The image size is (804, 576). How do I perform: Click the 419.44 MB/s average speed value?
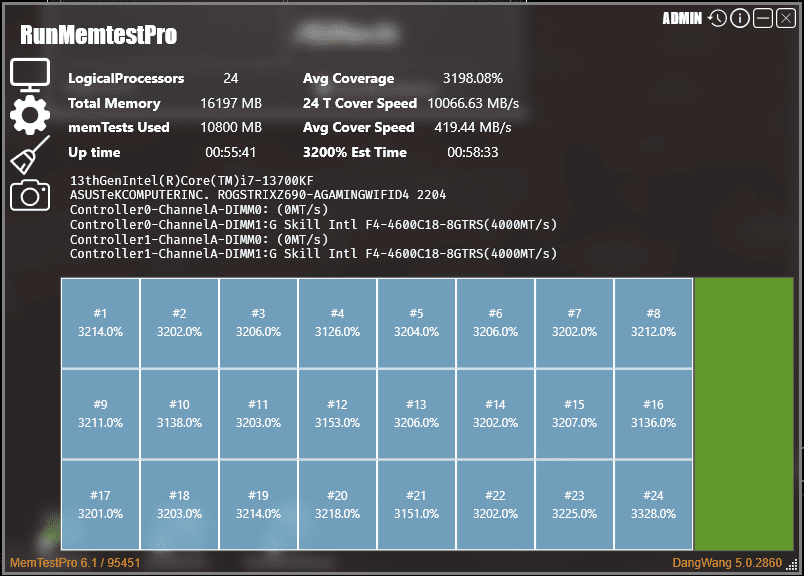point(473,127)
